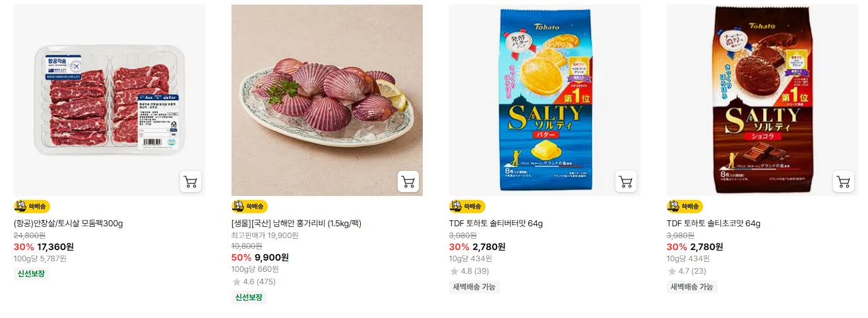The height and width of the screenshot is (318, 868).
Task: Open the Tohato Salty butter product image
Action: coord(545,100)
